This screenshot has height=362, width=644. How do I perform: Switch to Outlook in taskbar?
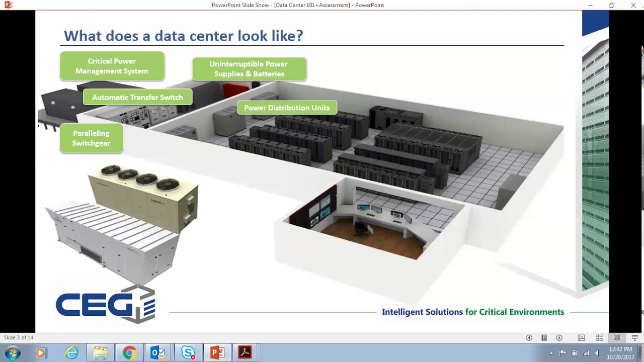point(158,353)
